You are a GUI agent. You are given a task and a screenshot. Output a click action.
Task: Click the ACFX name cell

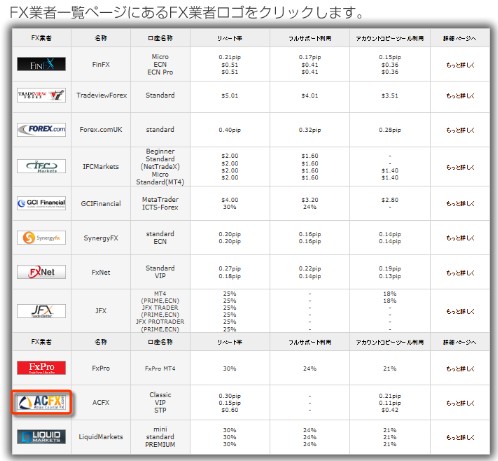pos(101,403)
